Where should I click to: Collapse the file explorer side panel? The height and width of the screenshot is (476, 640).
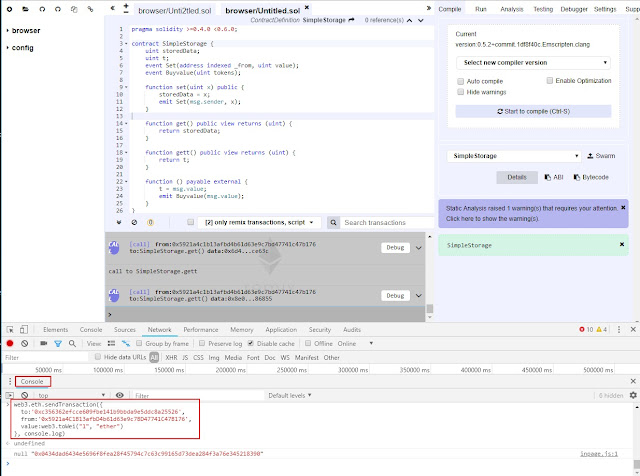[113, 8]
